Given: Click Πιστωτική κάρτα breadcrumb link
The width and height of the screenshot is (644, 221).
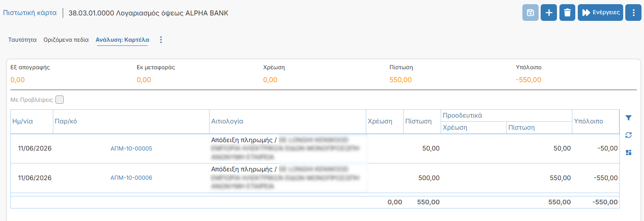Looking at the screenshot, I should [x=30, y=13].
